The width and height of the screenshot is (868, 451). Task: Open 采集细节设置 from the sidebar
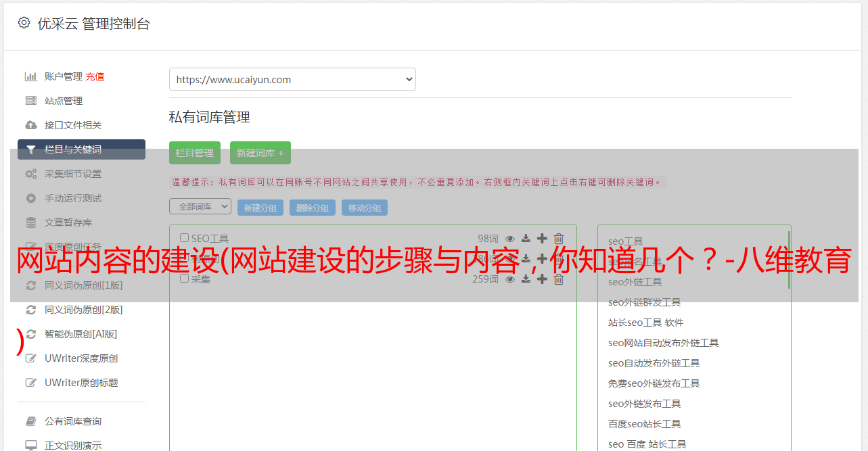(x=73, y=174)
